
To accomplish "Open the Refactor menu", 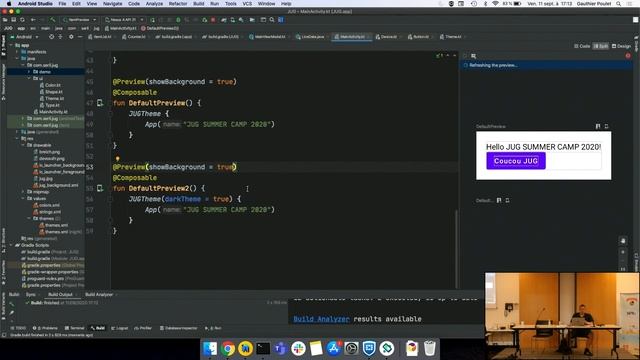I will coord(178,4).
